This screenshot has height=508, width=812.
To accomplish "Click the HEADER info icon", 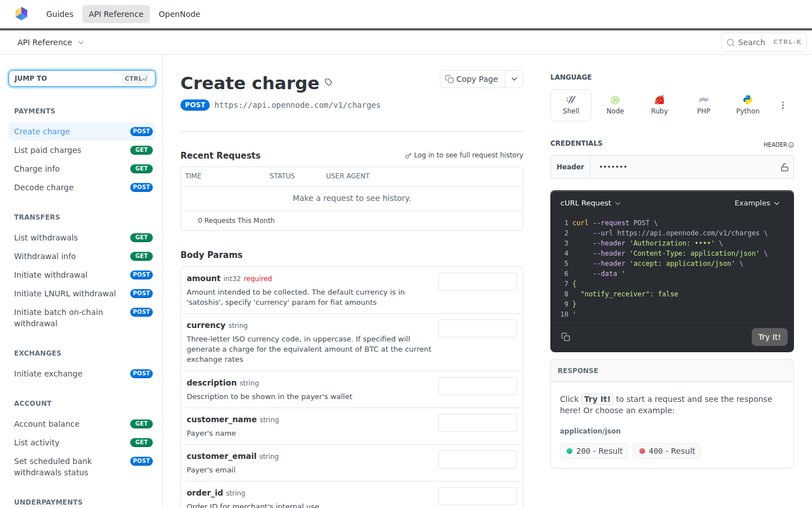I will (x=791, y=145).
